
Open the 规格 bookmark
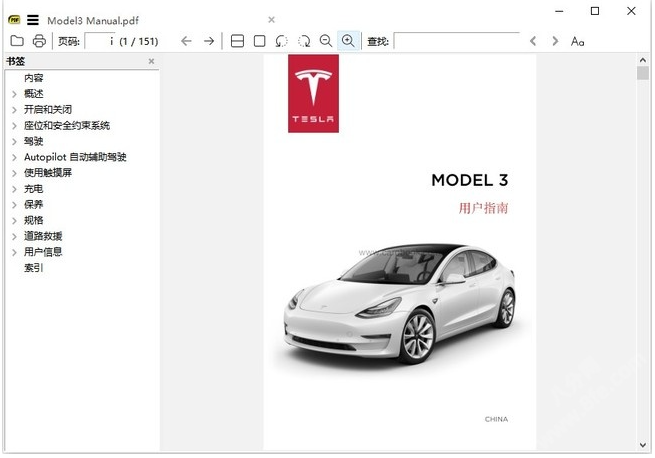coord(33,220)
